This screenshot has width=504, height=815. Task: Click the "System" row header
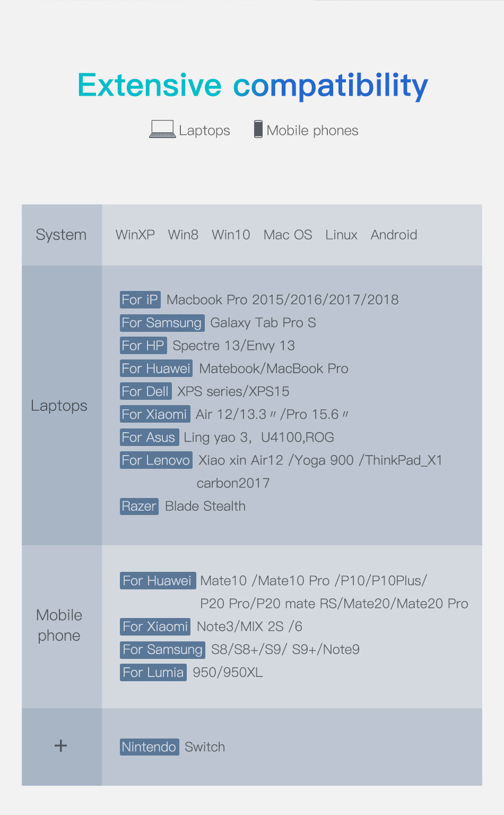pos(61,235)
